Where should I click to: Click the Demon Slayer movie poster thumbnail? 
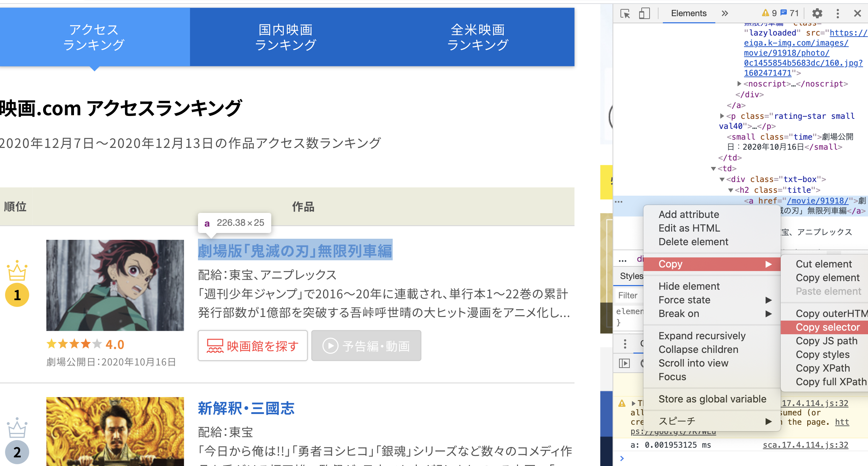pyautogui.click(x=115, y=285)
